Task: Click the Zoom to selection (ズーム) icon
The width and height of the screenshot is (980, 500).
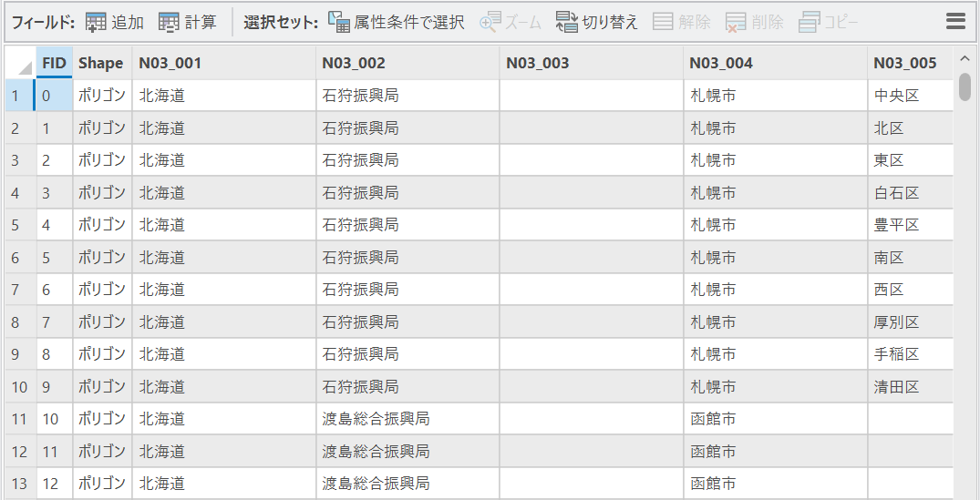Action: click(490, 22)
